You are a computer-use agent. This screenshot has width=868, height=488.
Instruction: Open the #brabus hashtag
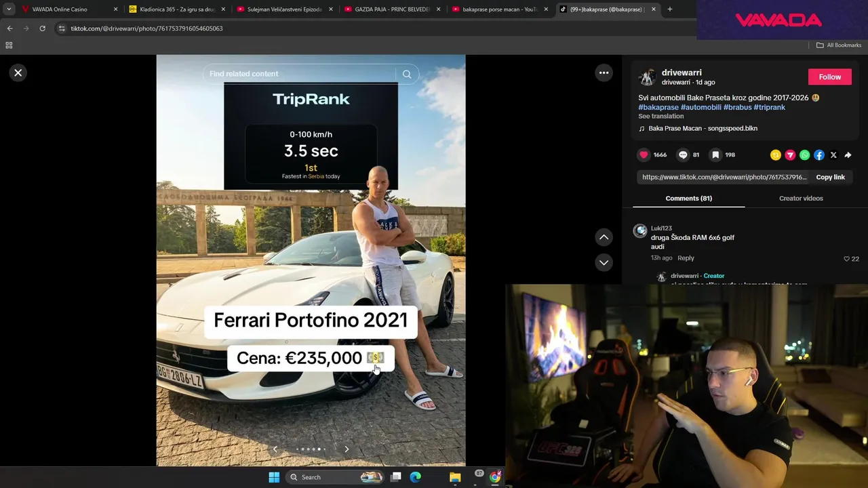click(737, 107)
